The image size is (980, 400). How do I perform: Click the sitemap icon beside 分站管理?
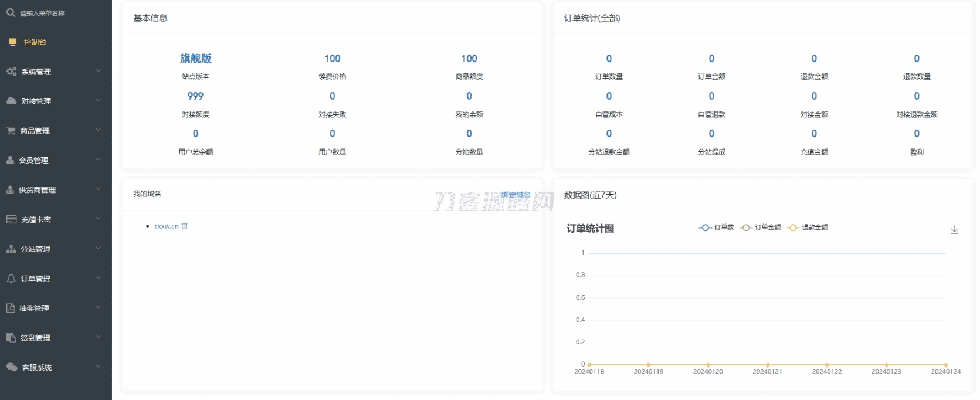[x=11, y=249]
